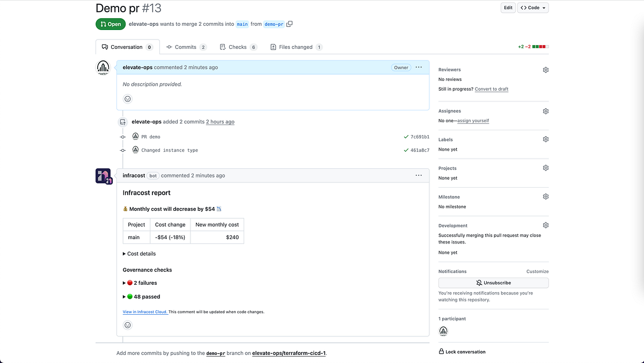The height and width of the screenshot is (363, 644).
Task: Open the Checks tab
Action: (x=238, y=47)
